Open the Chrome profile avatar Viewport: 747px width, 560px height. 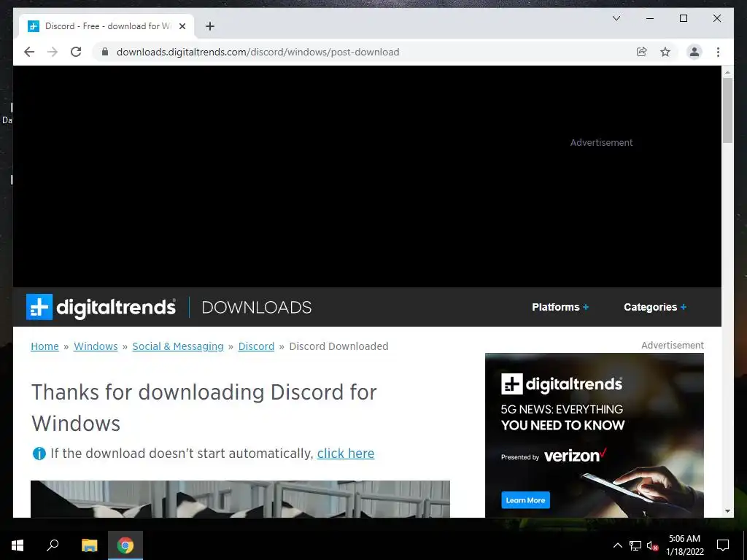coord(694,52)
